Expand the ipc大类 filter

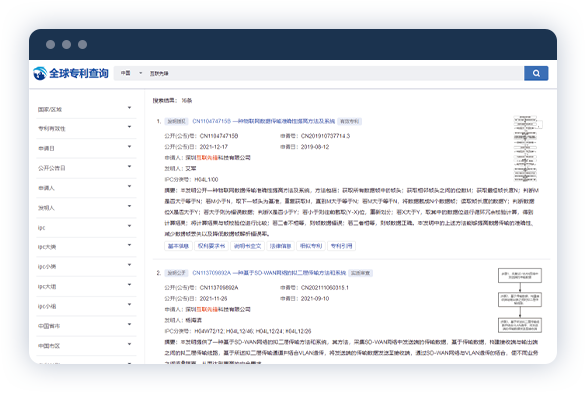(87, 247)
